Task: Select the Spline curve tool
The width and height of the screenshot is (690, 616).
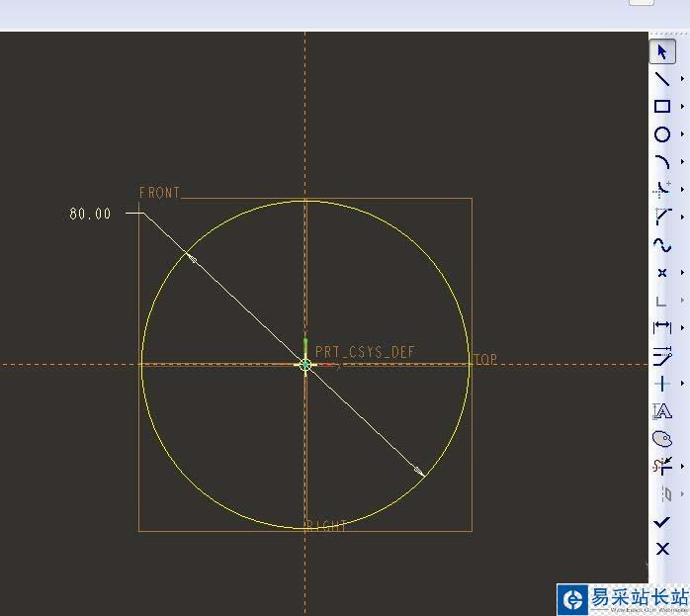Action: coord(662,245)
